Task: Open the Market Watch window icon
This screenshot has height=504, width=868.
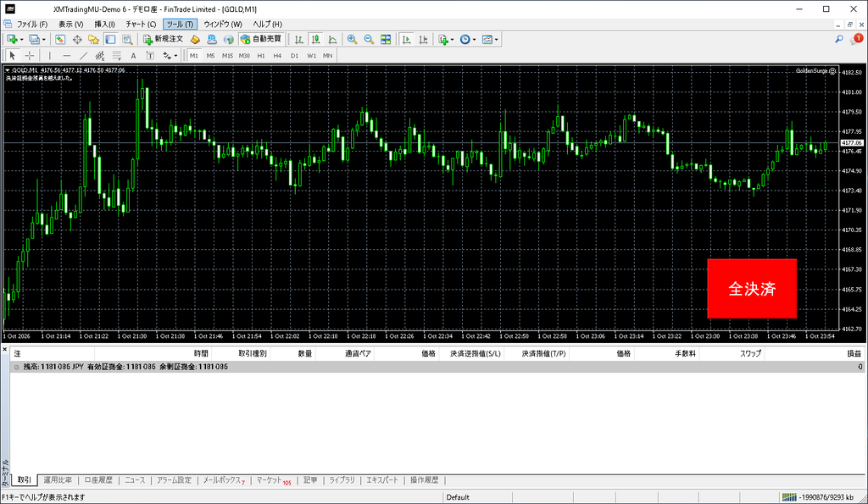Action: click(60, 39)
